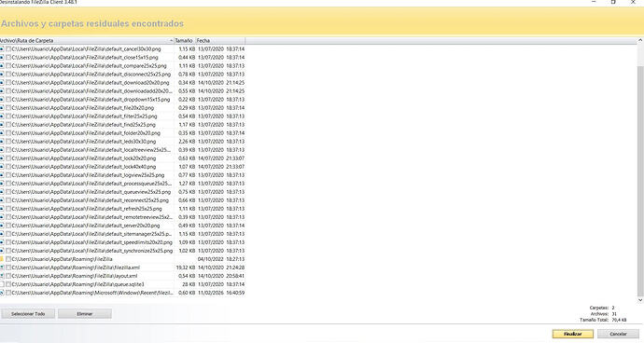Check the box for default_download20x20.png

[x=8, y=83]
